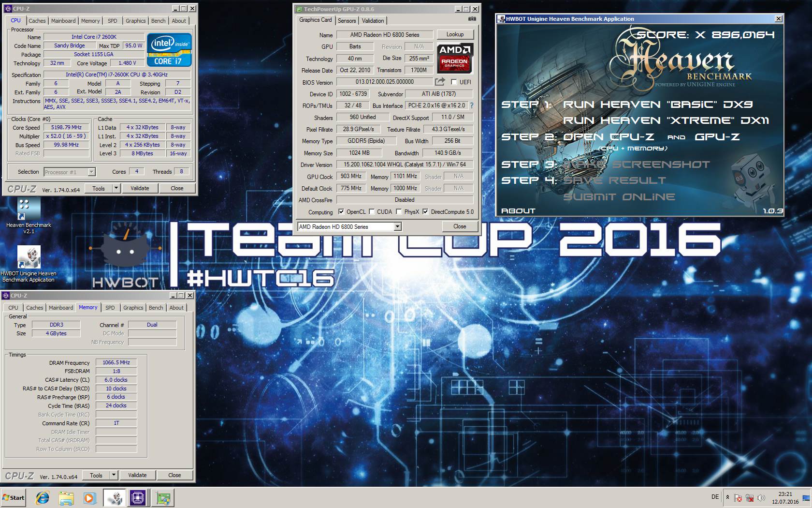Open Memory tab in top CPU-Z window

[90, 21]
